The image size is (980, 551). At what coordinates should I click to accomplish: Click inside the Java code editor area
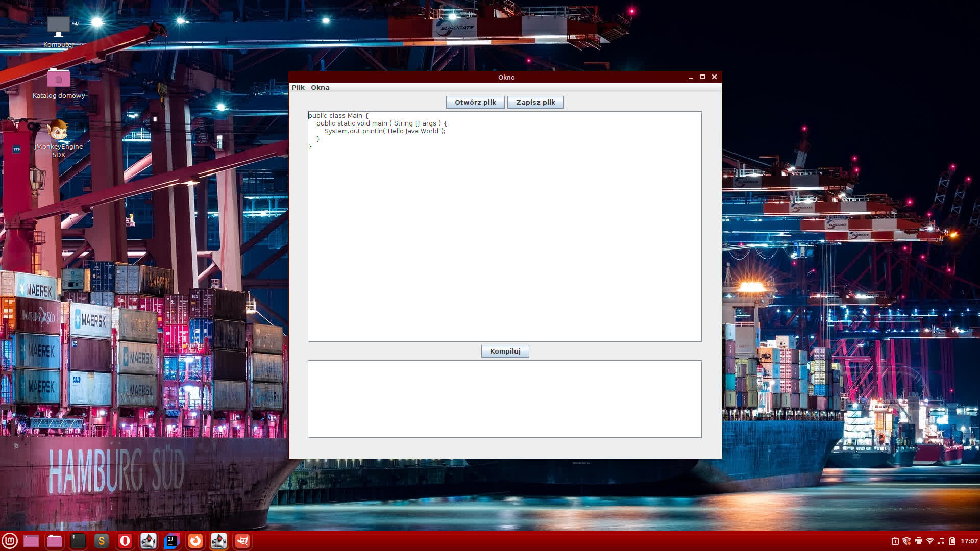504,230
